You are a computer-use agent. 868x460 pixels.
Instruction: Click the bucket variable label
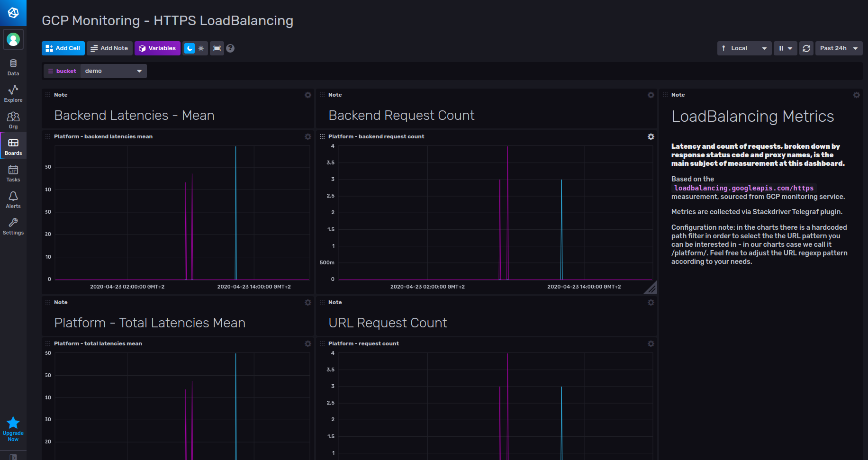[x=62, y=71]
